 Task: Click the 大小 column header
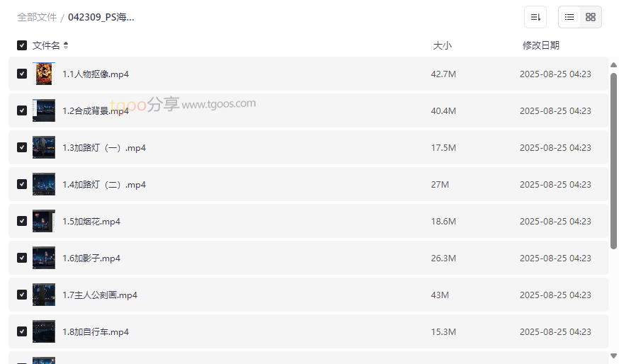coord(442,45)
